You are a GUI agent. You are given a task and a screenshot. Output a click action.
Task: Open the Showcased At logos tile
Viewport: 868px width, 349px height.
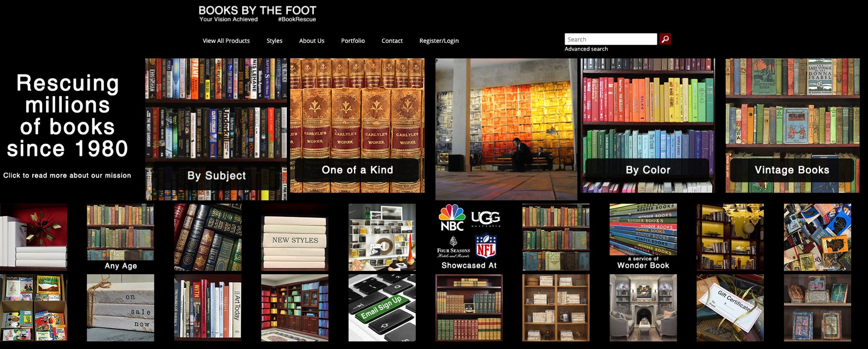(x=469, y=237)
